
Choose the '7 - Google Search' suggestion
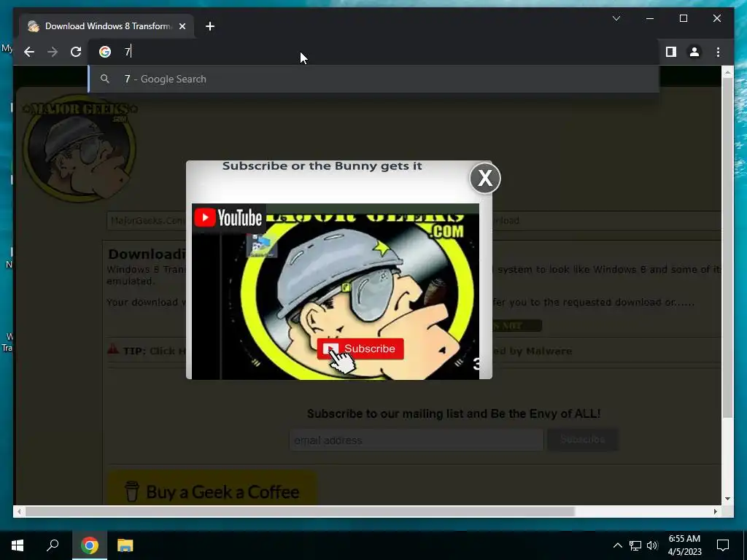coord(373,79)
